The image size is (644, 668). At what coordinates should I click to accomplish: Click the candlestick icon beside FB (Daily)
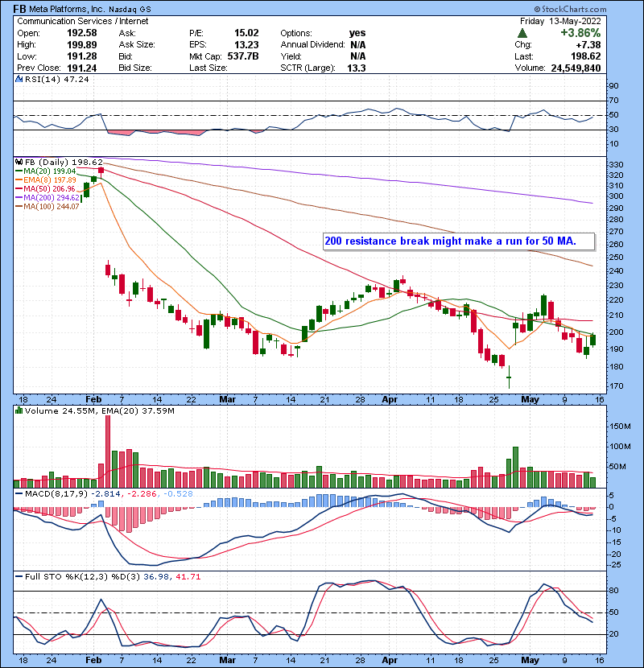point(19,162)
